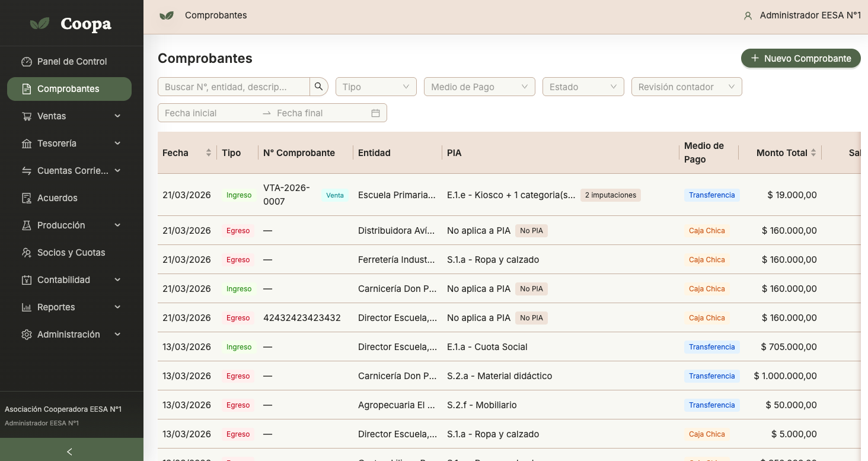The image size is (868, 461).
Task: Click the Administrador EESA N°1 user menu
Action: (802, 16)
